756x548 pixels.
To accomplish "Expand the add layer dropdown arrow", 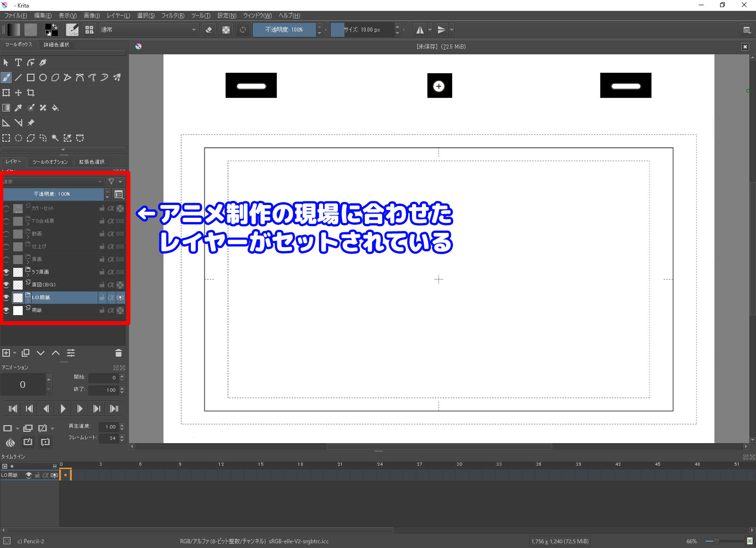I will (15, 353).
